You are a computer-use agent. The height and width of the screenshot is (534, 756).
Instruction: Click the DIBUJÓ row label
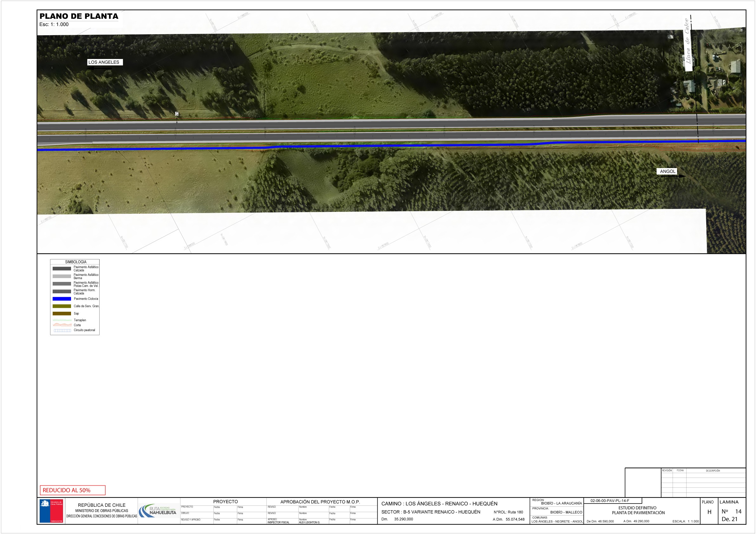(185, 513)
